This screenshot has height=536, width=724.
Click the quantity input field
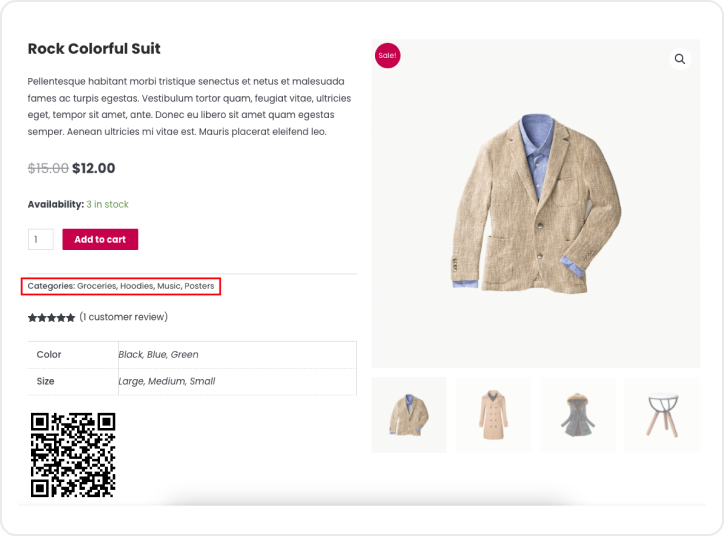41,240
